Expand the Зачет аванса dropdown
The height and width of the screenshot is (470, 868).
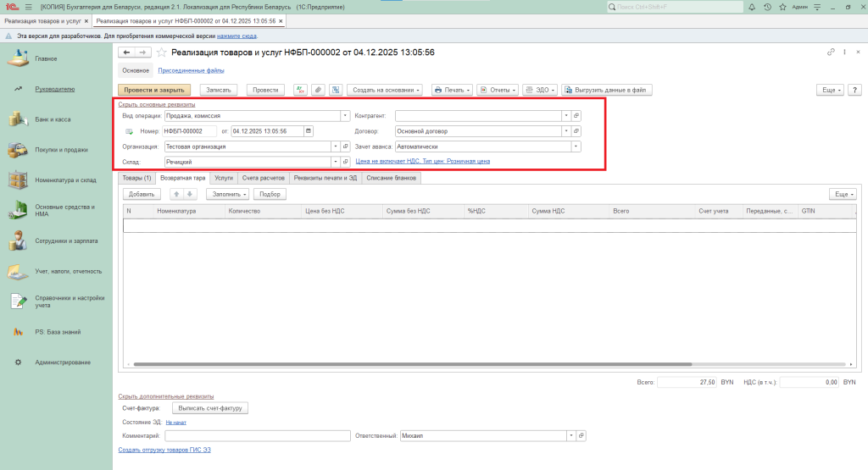pyautogui.click(x=576, y=146)
